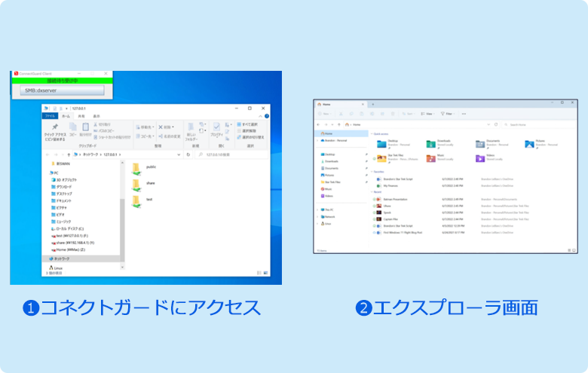Click the Search Home field
Viewport: 588px width, 373px height.
(x=538, y=124)
